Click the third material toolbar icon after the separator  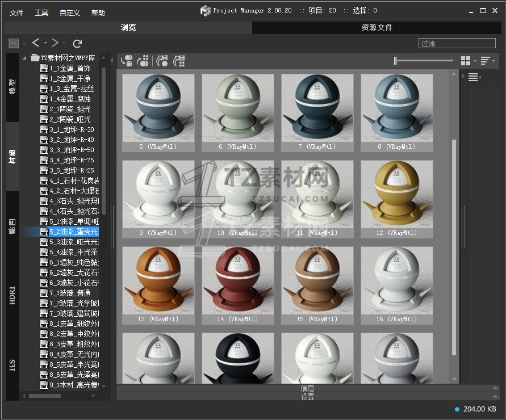pos(162,61)
